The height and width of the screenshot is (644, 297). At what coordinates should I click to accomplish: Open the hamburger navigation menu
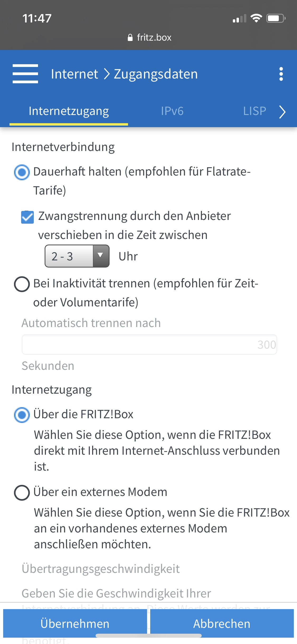(x=25, y=74)
